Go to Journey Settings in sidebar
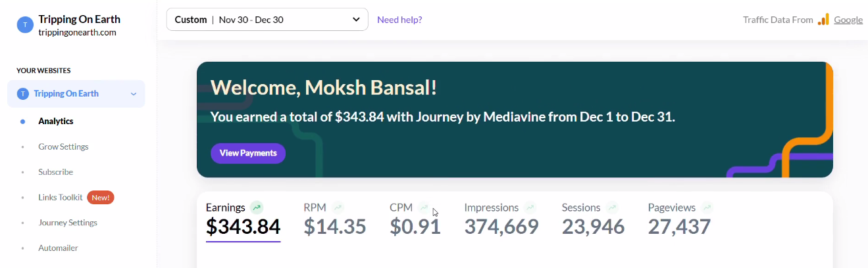868x268 pixels. (x=68, y=223)
